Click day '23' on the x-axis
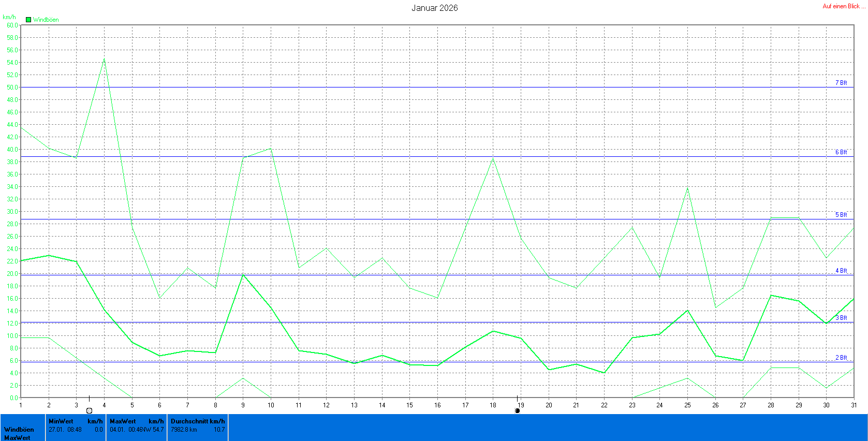Screen dimensions: 868x441 coord(632,405)
